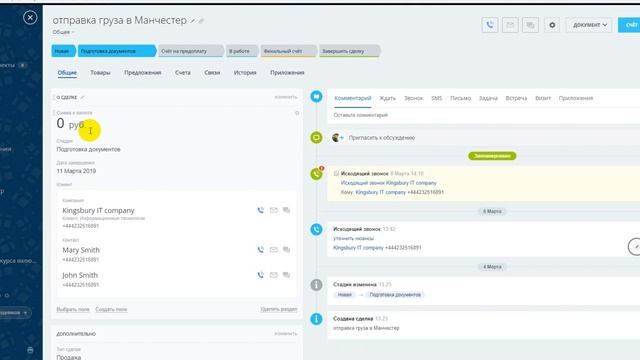Select the Счёт на предоплату stage
This screenshot has height=360, width=640.
click(191, 51)
